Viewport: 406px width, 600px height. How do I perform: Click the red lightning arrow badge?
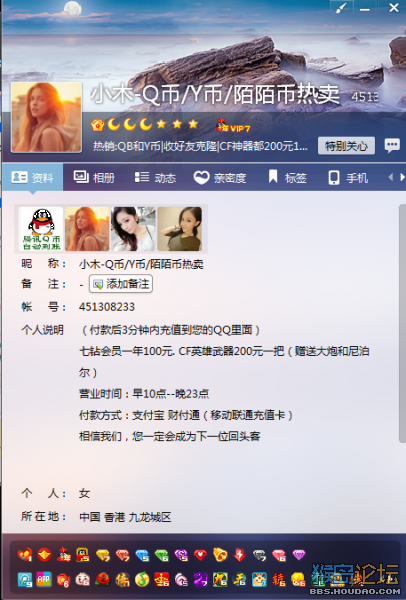pos(240,554)
